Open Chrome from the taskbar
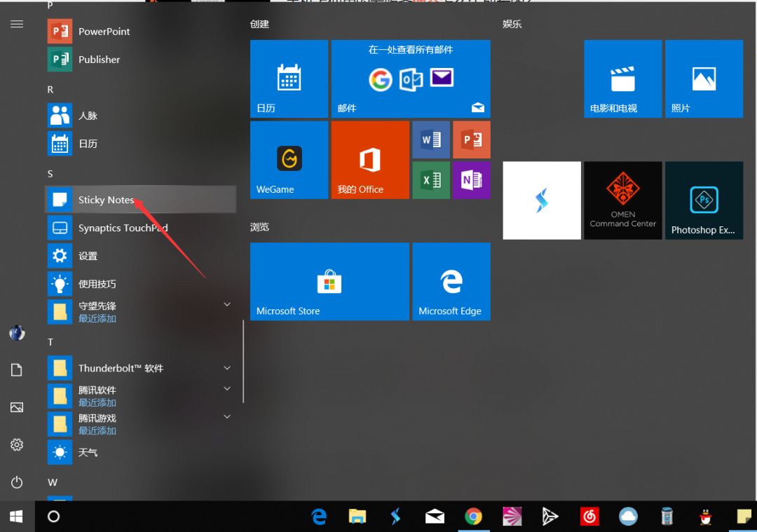This screenshot has width=757, height=532. point(473,517)
